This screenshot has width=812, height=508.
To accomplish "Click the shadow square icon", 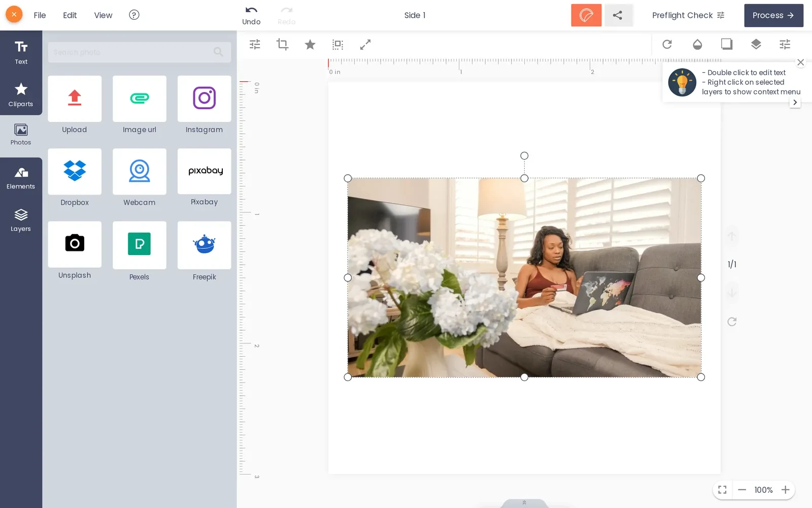I will (x=727, y=44).
